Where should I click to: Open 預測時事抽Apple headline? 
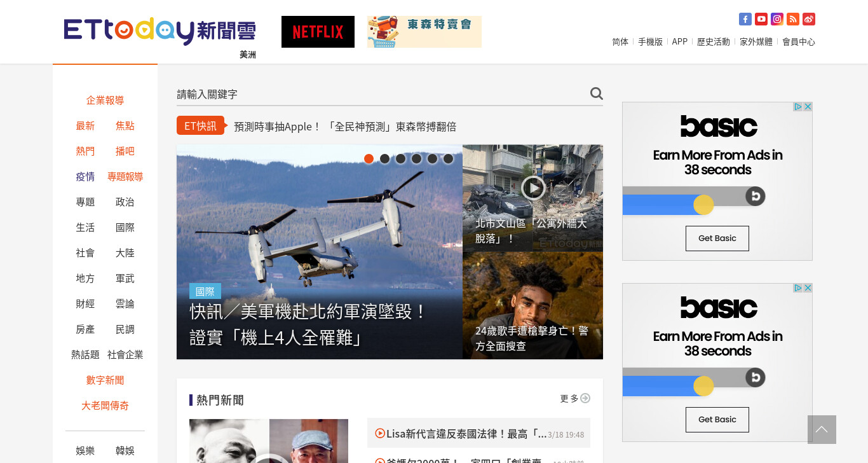coord(345,127)
